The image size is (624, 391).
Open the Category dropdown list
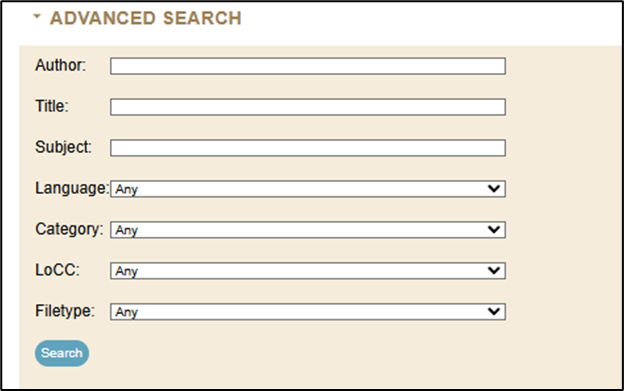tap(308, 230)
